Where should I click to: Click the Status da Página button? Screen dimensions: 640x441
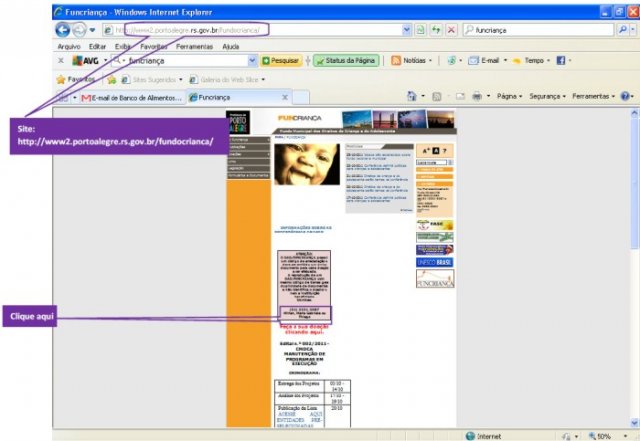pos(346,61)
